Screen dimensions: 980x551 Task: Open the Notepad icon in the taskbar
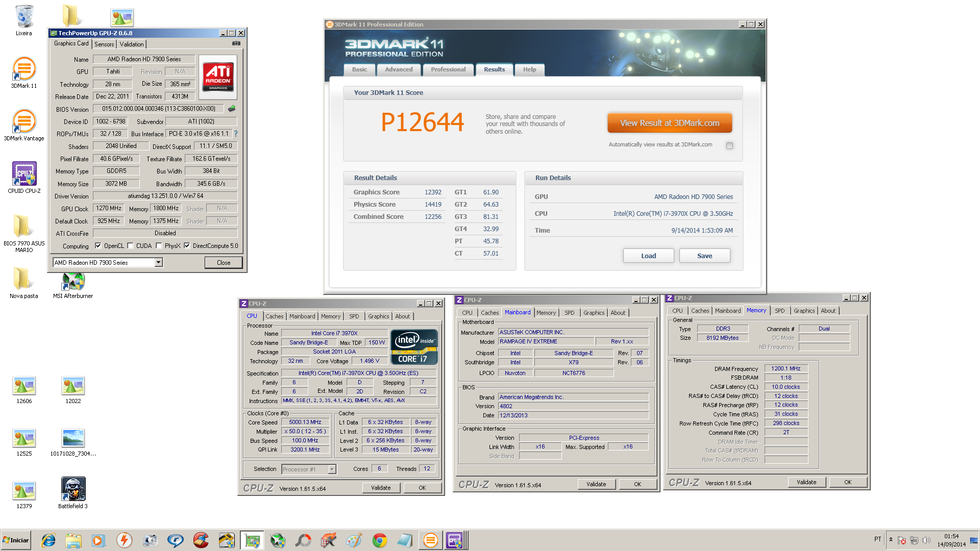tap(405, 540)
